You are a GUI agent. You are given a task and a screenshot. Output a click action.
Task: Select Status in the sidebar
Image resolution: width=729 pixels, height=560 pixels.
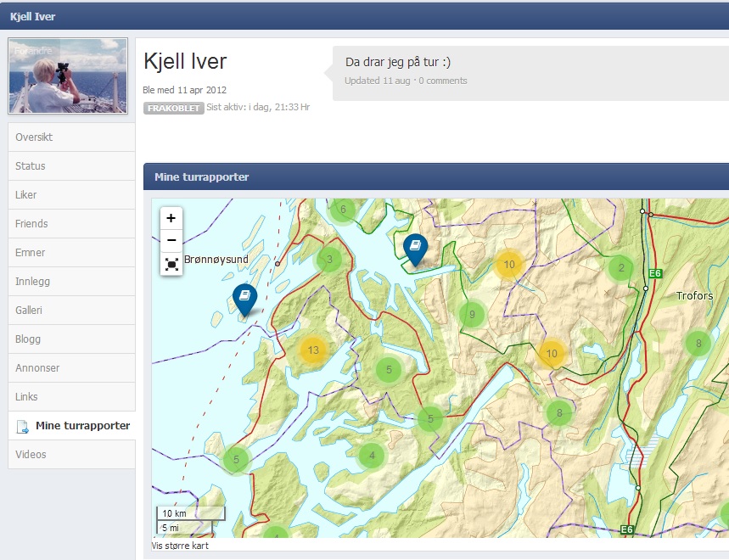[x=71, y=166]
